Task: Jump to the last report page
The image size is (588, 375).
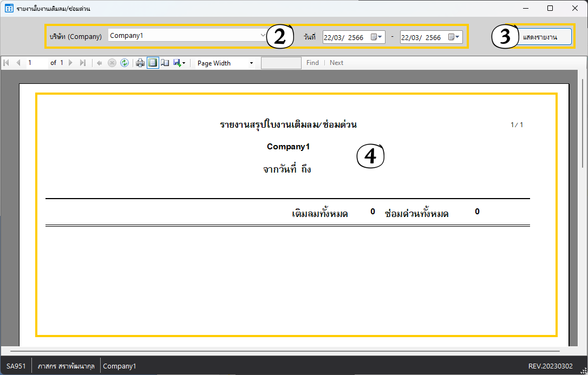Action: [x=82, y=63]
